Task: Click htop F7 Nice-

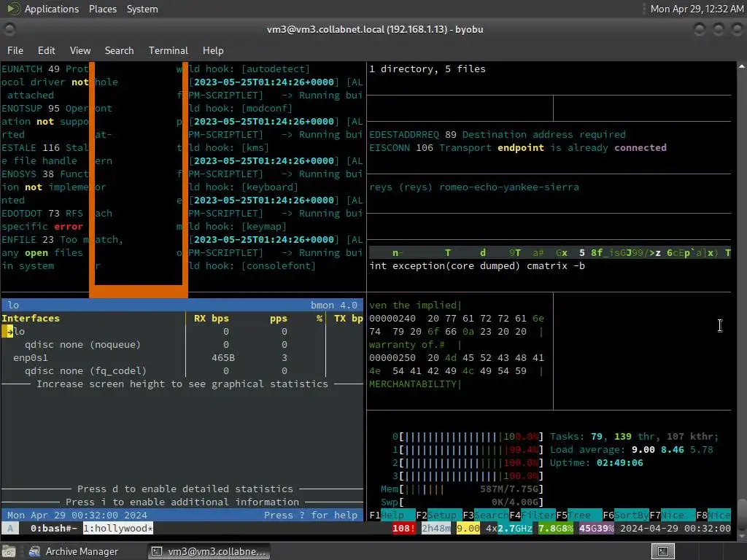Action: tap(673, 516)
